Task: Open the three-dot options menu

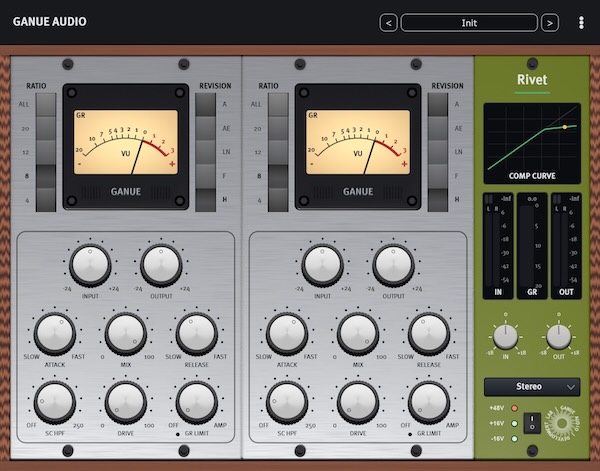Action: 581,23
